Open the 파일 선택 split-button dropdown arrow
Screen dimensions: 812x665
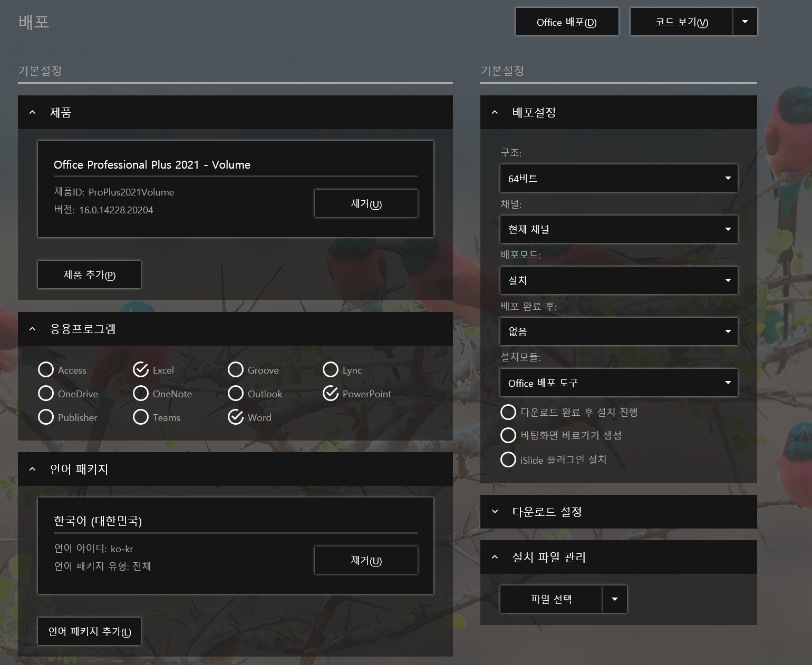click(615, 599)
